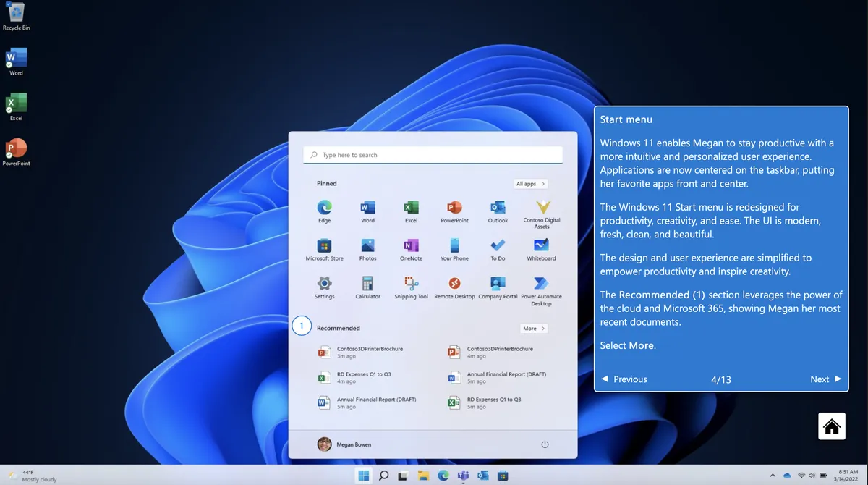Open the Recycle Bin on the desktop
Screen dimensions: 868x485
point(16,16)
